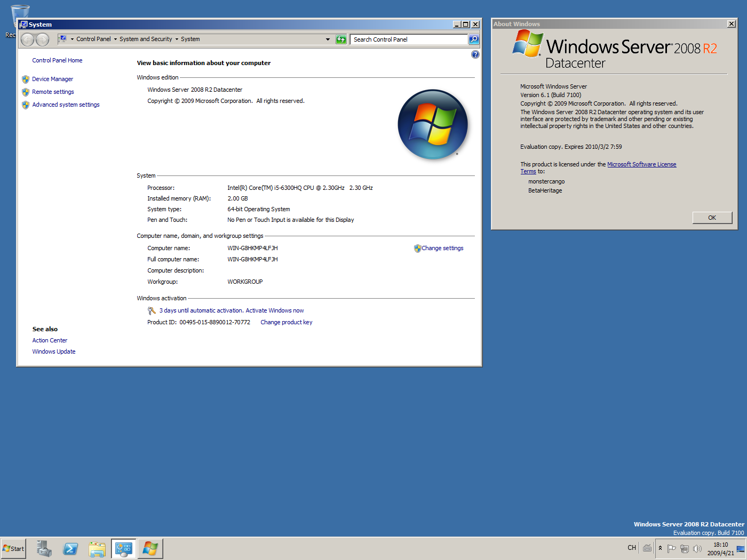This screenshot has height=560, width=747.
Task: Click the Back navigation arrow
Action: (28, 39)
